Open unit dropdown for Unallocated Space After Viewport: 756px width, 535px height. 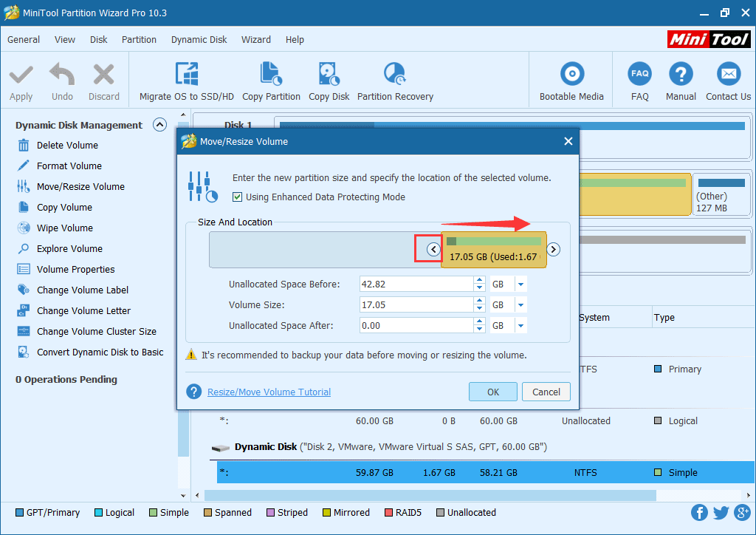[520, 326]
